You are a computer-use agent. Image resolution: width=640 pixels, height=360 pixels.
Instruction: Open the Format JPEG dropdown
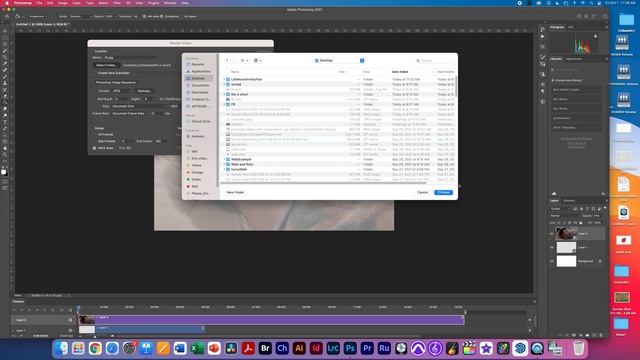point(122,91)
